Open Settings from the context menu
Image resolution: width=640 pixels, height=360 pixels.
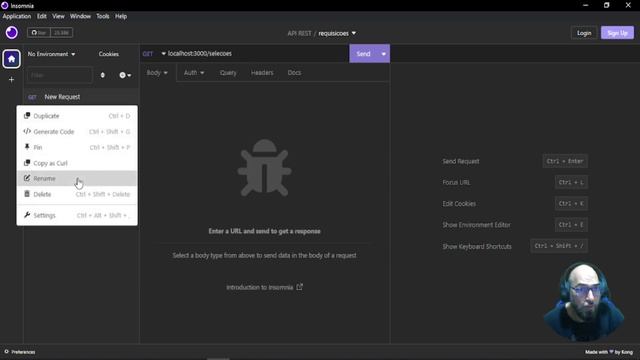click(x=77, y=215)
